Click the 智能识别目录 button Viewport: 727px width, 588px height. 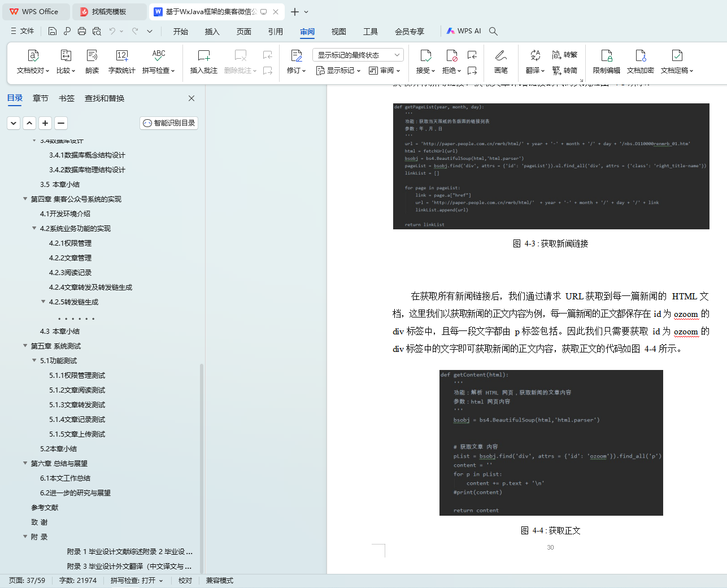point(169,123)
